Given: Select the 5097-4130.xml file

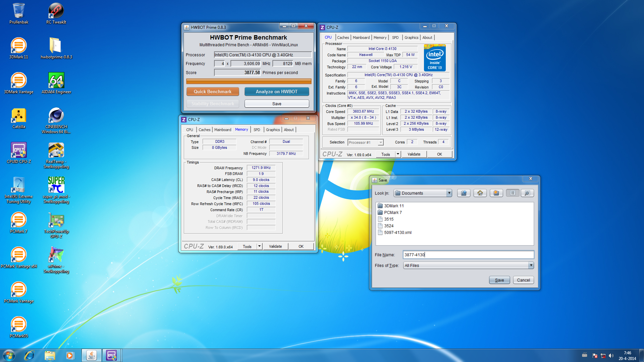Looking at the screenshot, I should pos(394,233).
